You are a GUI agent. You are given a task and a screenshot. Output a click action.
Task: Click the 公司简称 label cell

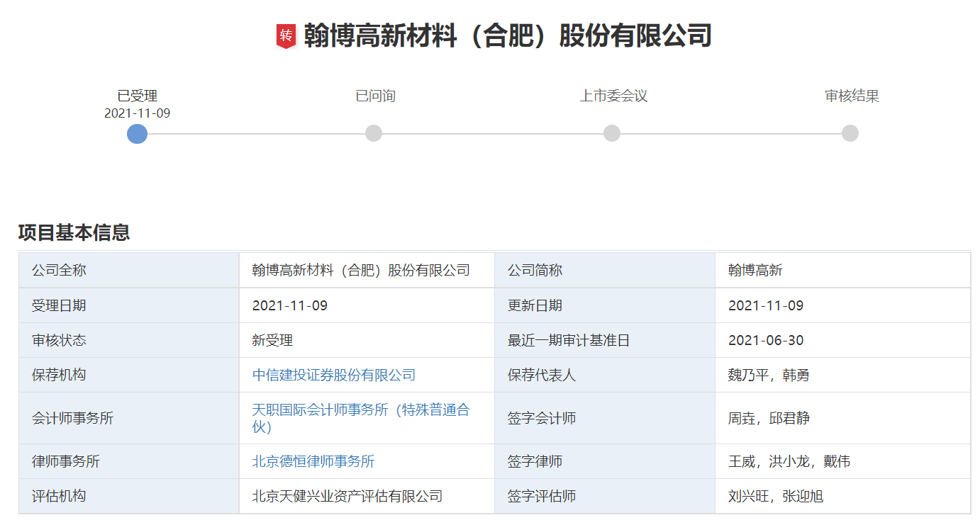(605, 270)
